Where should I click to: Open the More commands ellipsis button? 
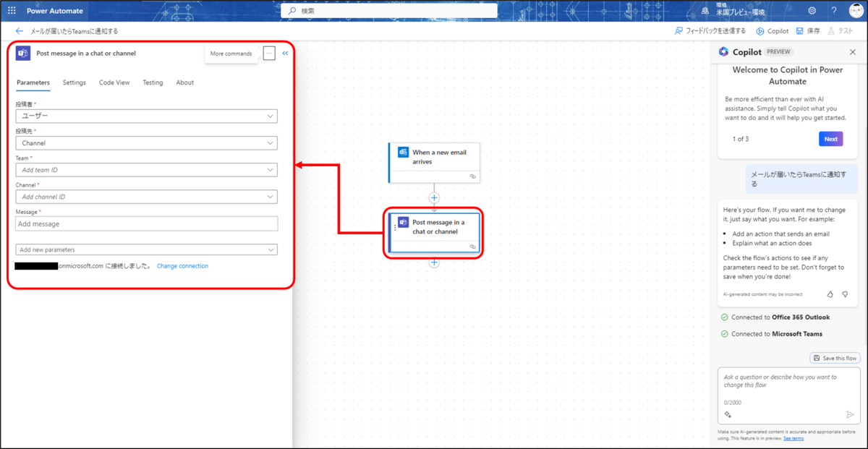point(269,54)
